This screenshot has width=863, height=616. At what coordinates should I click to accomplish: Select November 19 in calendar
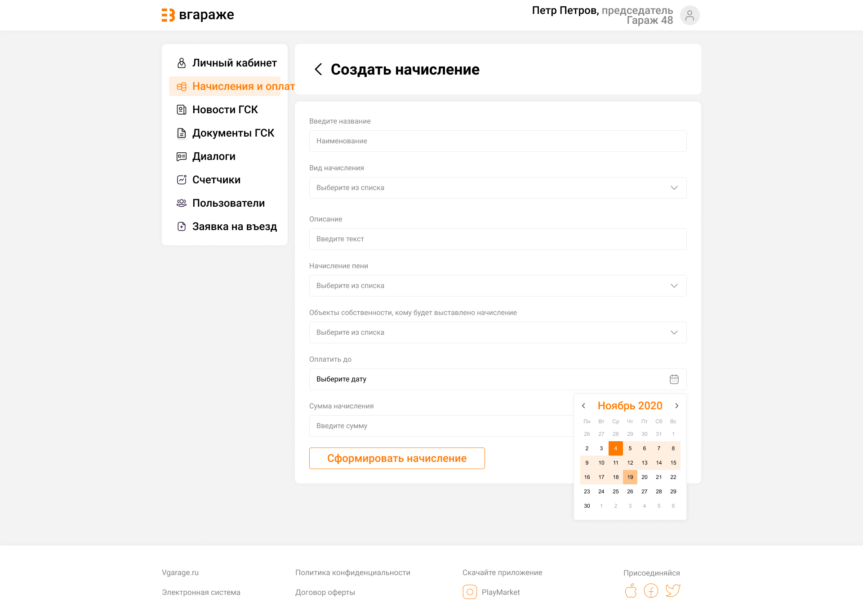pos(630,477)
